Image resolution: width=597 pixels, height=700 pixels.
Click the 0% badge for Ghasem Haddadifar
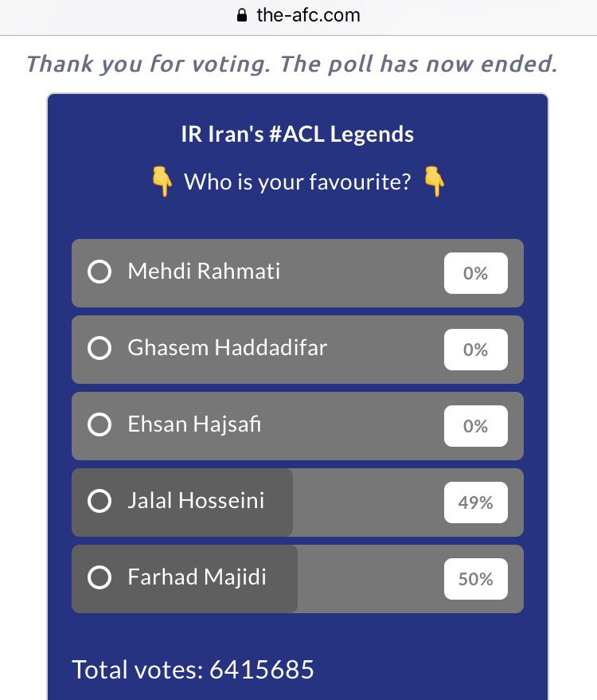click(x=475, y=350)
